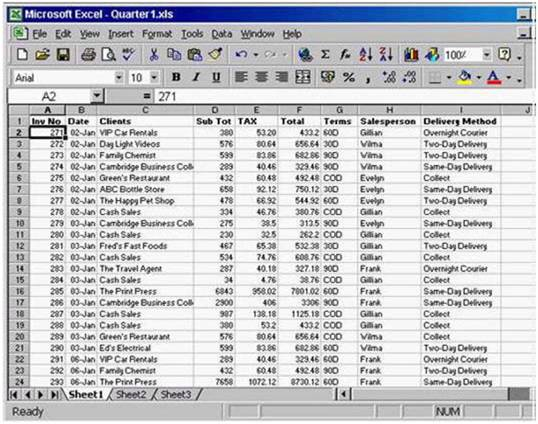Increase decimal places
Image resolution: width=538 pixels, height=424 pixels.
click(x=389, y=77)
